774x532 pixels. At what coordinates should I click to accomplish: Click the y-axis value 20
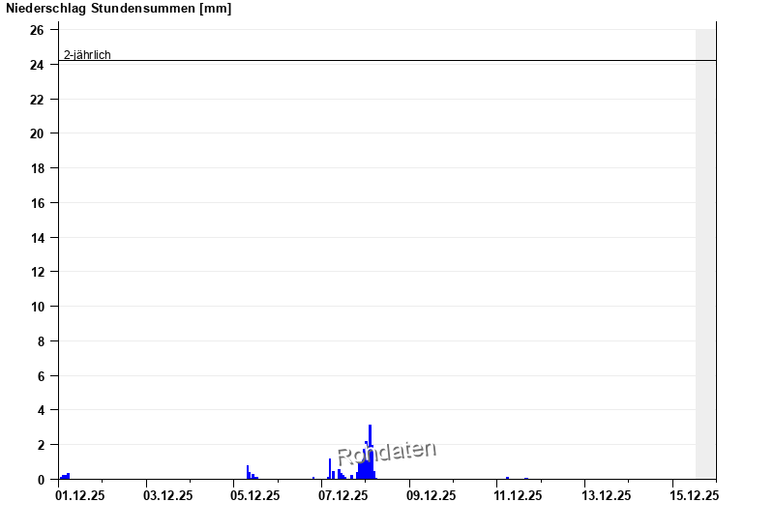point(37,133)
